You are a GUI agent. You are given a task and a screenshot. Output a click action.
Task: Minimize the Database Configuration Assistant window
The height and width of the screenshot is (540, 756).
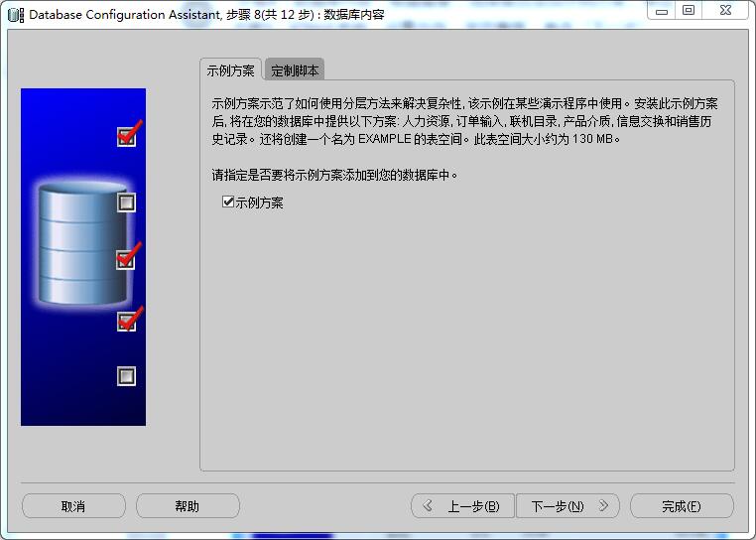pyautogui.click(x=662, y=11)
